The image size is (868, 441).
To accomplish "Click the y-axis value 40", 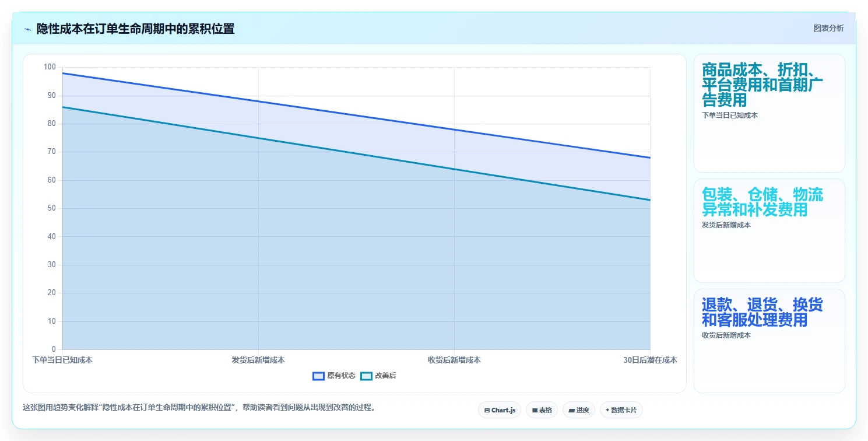I will coord(51,236).
